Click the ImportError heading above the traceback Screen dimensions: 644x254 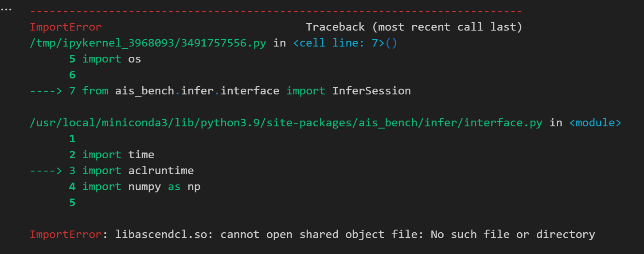click(66, 27)
